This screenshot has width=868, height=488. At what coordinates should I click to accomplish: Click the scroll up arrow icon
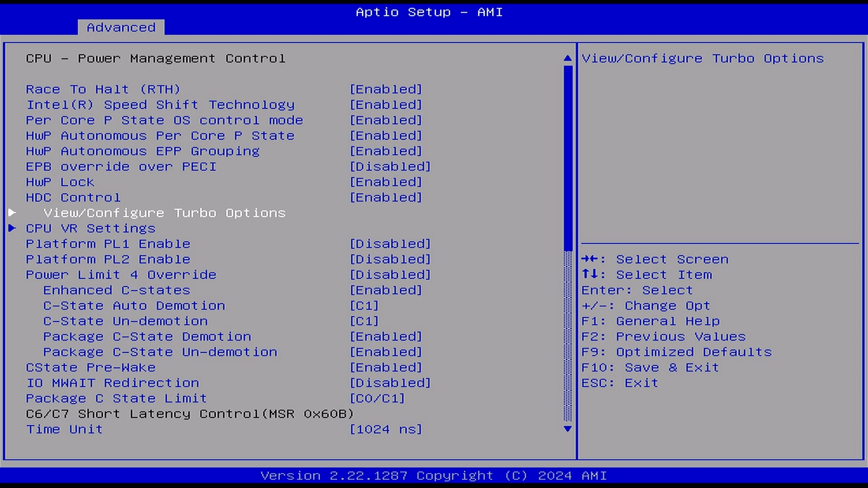click(x=568, y=58)
